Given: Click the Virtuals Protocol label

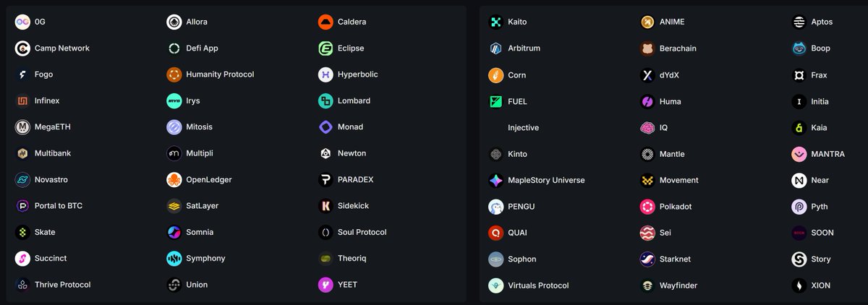Looking at the screenshot, I should (538, 285).
